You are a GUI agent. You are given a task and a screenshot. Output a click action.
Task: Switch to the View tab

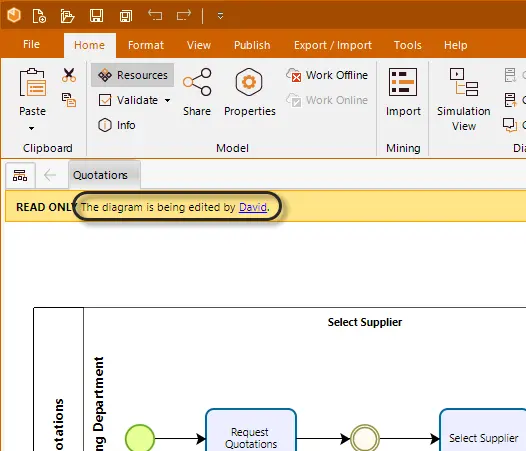click(199, 45)
